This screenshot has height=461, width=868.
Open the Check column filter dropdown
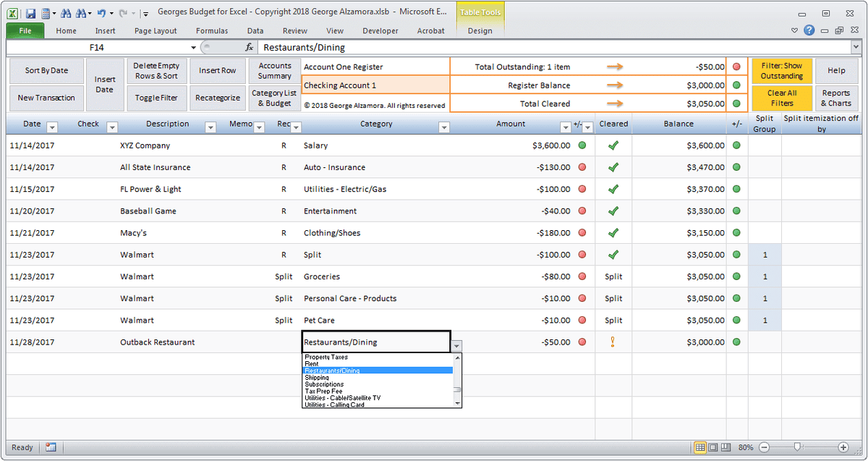112,127
